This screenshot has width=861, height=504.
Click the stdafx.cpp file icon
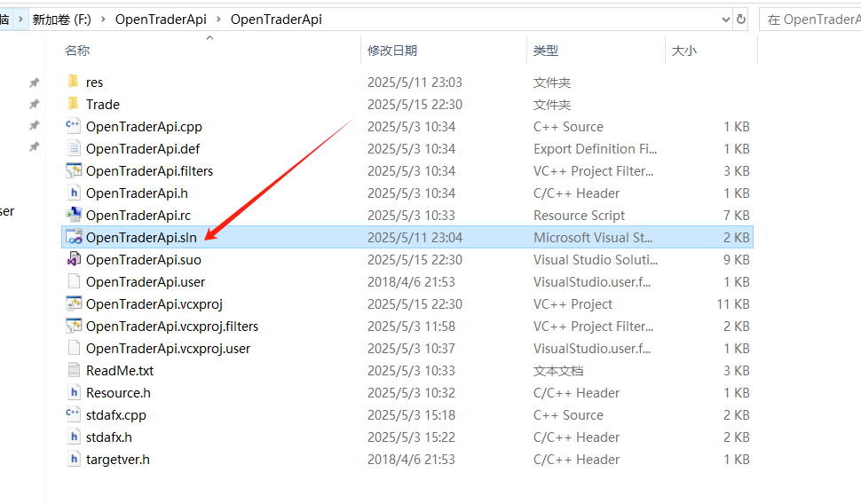point(73,414)
